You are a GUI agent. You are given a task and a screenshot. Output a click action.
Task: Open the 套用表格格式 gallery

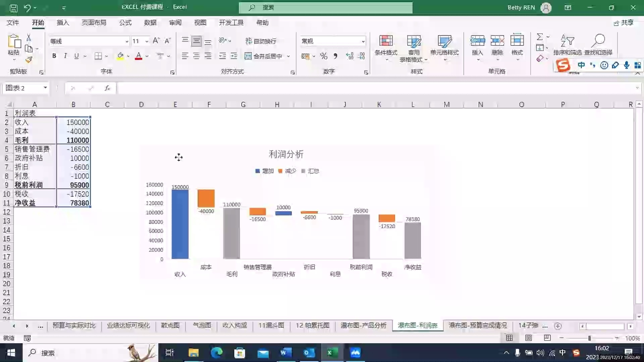coord(414,47)
